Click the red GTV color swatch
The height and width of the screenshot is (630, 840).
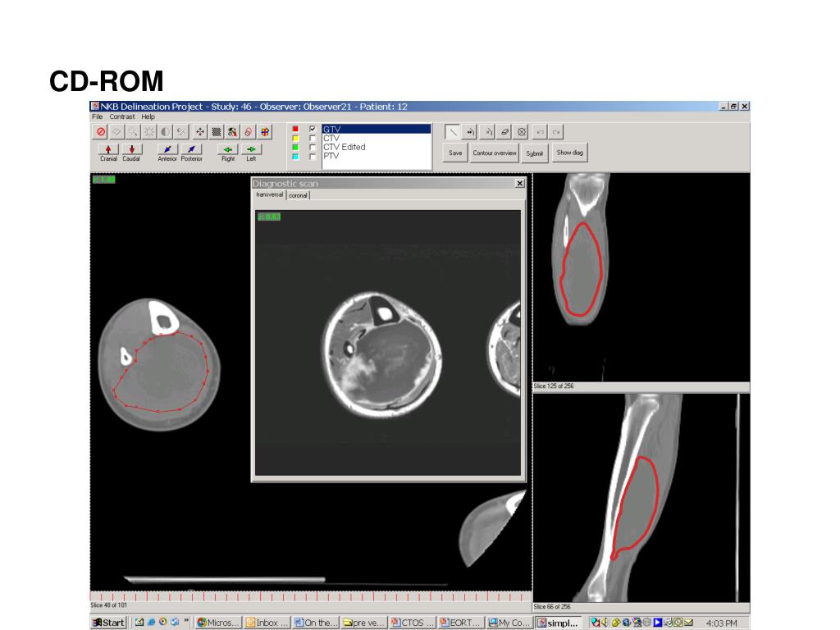pos(295,129)
